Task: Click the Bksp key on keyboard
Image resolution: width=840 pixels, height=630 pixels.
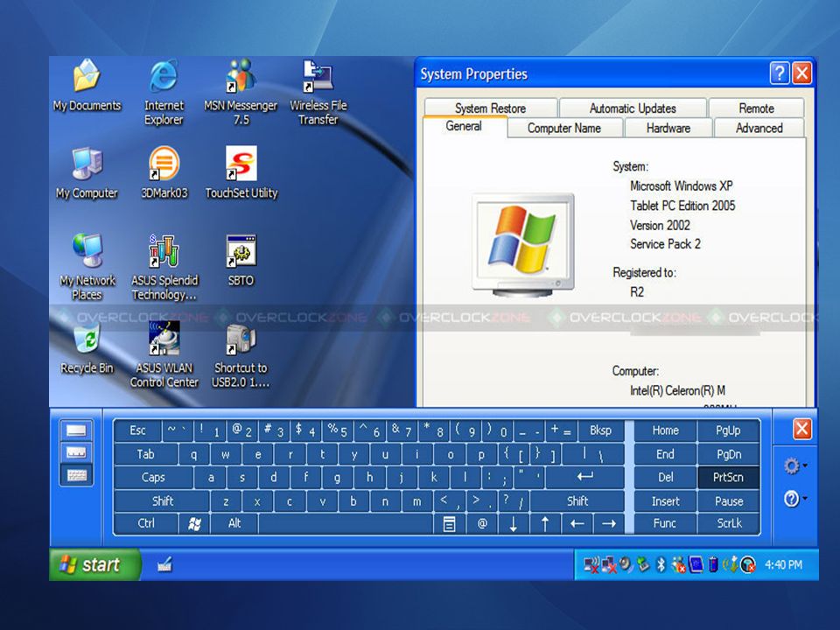Action: click(x=600, y=430)
